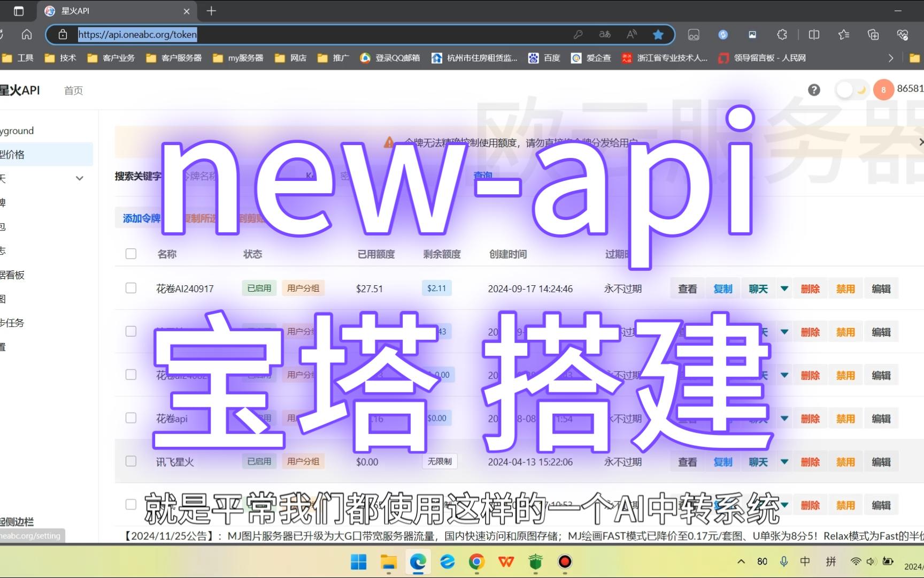This screenshot has width=924, height=578.
Task: Open the Windows Start menu
Action: pos(358,561)
